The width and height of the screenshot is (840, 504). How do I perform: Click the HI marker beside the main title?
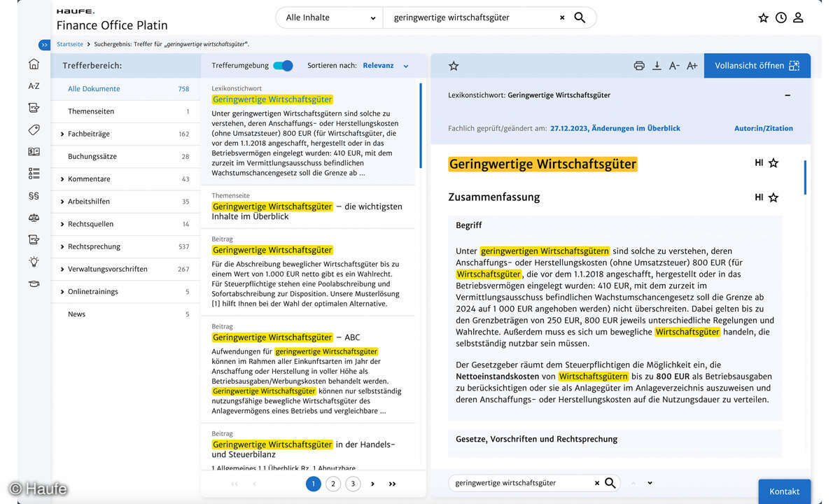(x=759, y=163)
